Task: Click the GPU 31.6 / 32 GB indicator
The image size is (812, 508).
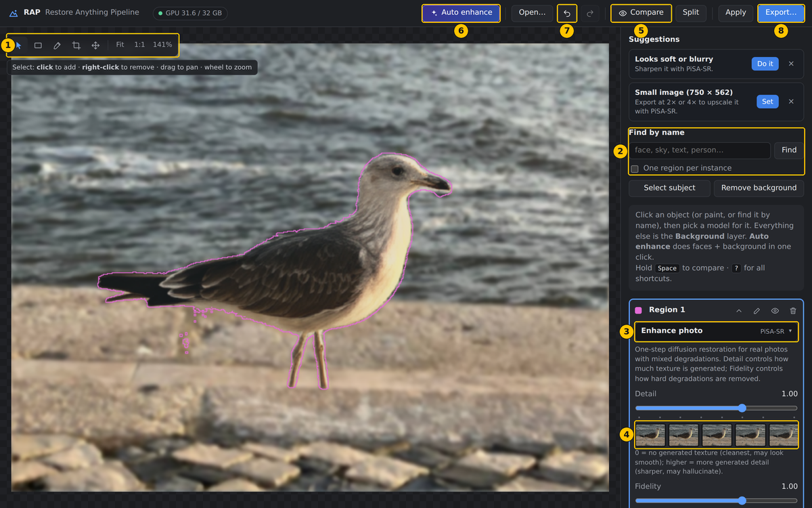Action: 189,13
